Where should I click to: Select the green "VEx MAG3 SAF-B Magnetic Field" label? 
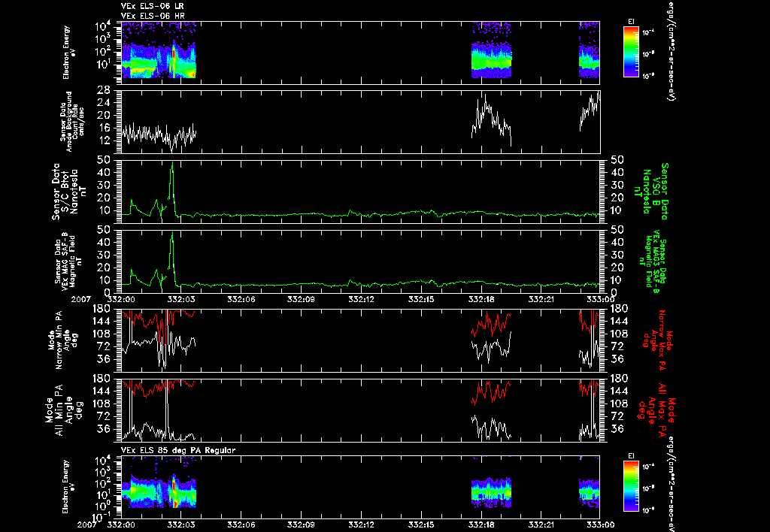pyautogui.click(x=653, y=262)
